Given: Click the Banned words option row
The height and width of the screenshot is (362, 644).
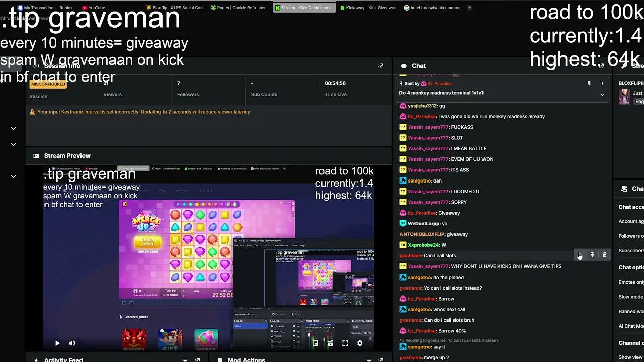Looking at the screenshot, I should (631, 312).
